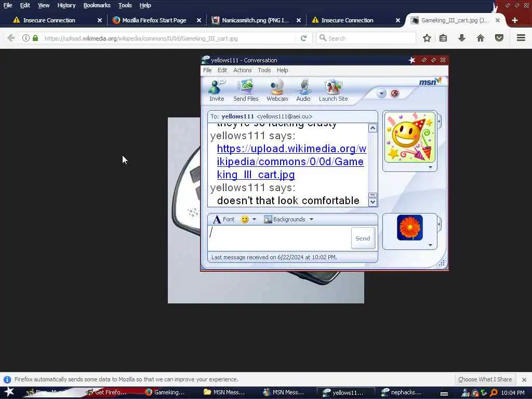Open Firefox downloads arrow

461,38
